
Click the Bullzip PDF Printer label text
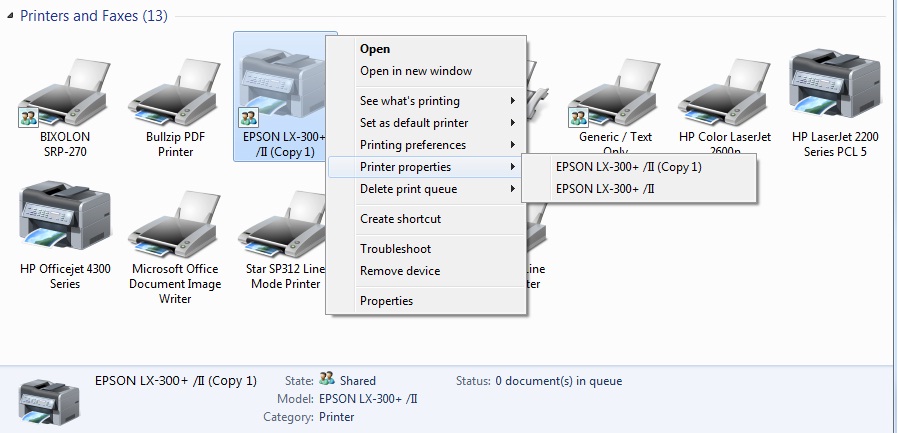pyautogui.click(x=175, y=144)
